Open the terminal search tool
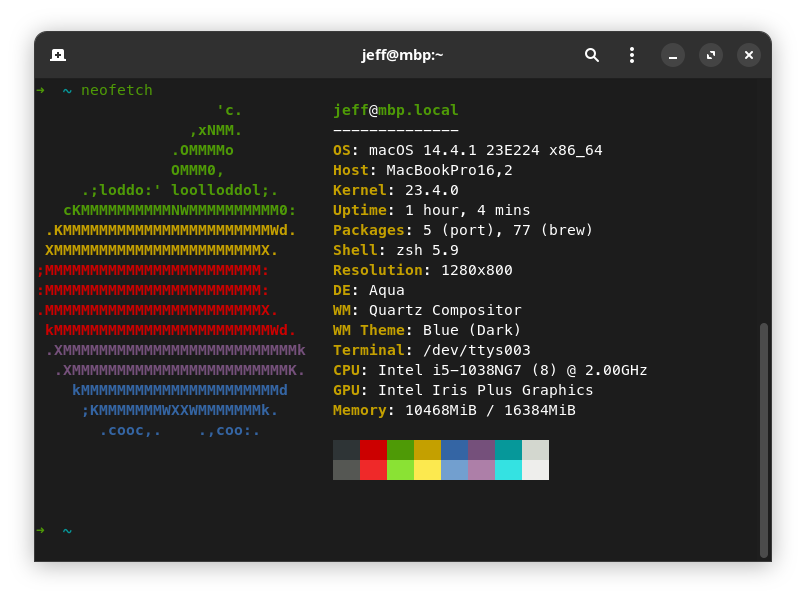 [592, 55]
